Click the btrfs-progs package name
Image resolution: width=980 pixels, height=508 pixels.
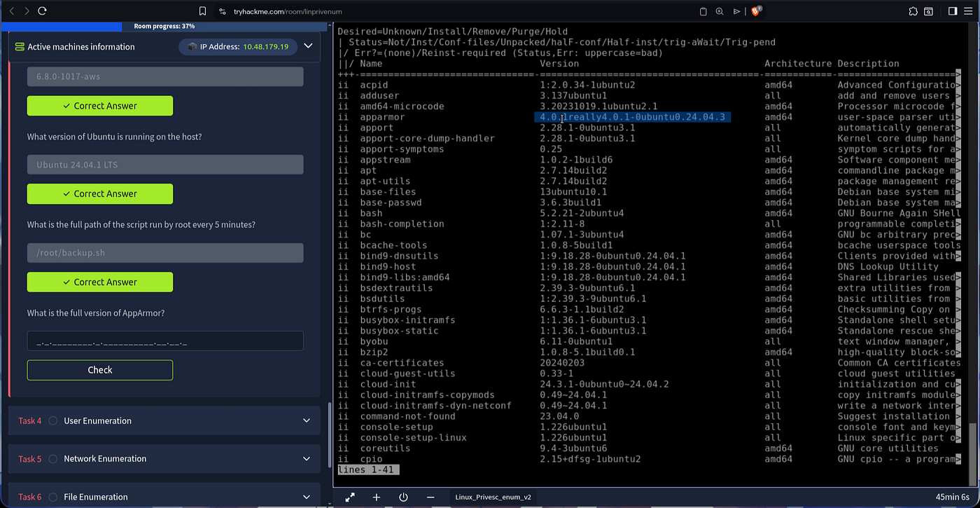pos(391,309)
